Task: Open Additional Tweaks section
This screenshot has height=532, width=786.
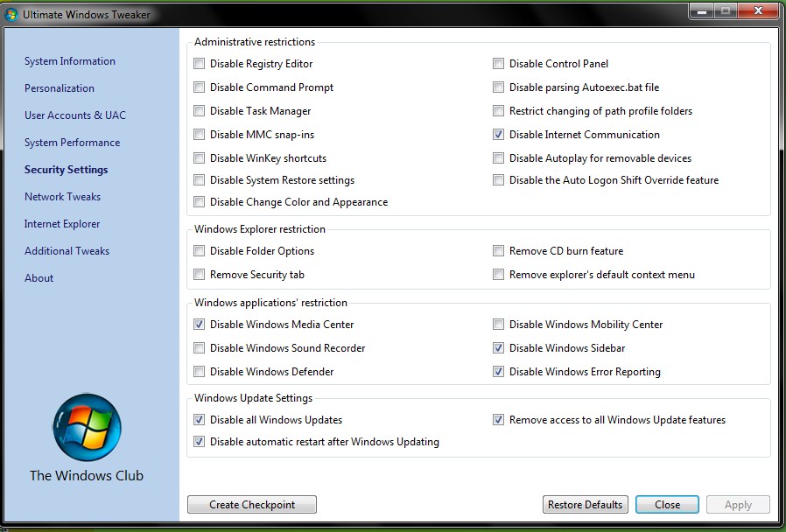Action: [x=67, y=251]
